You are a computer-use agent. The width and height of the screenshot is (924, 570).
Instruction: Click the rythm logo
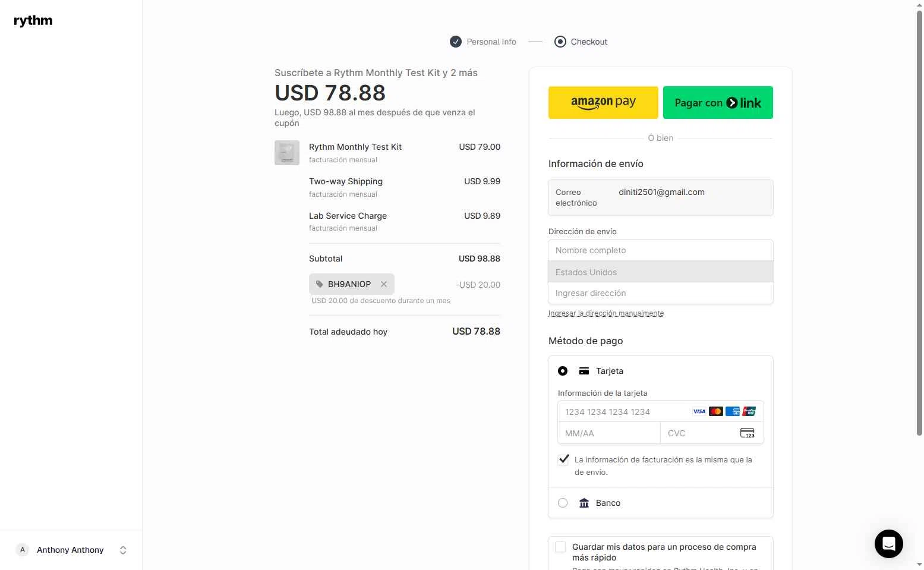pyautogui.click(x=33, y=21)
